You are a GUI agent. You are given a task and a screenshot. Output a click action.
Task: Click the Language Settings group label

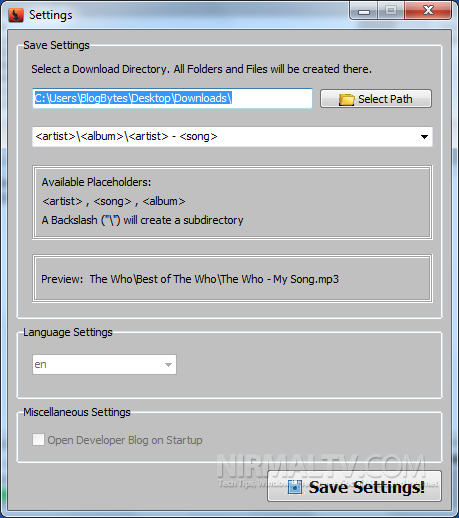click(68, 332)
